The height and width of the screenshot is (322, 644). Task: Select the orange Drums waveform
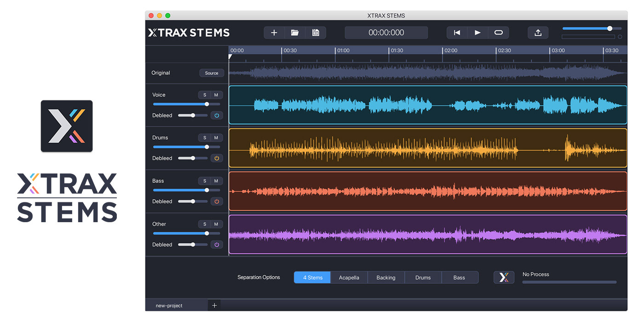point(428,148)
